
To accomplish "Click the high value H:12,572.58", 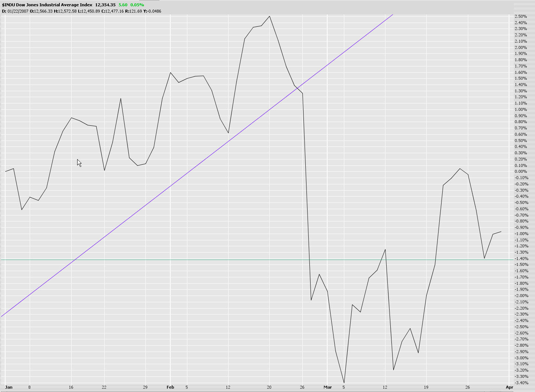I will pyautogui.click(x=65, y=11).
